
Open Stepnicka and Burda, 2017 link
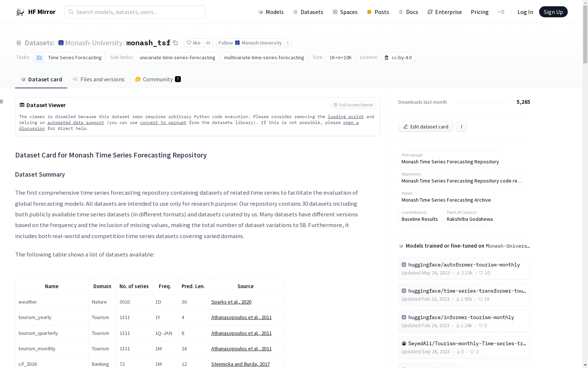[240, 364]
